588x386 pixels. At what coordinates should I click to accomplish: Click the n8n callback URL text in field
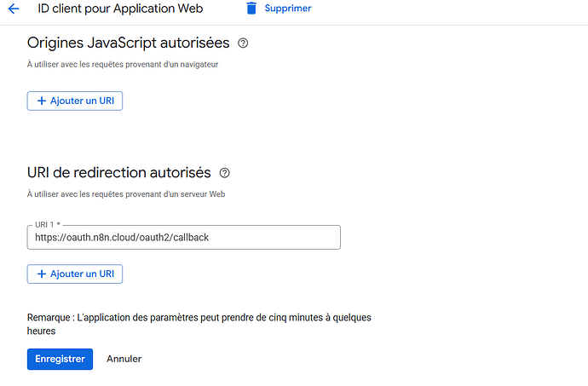click(122, 237)
